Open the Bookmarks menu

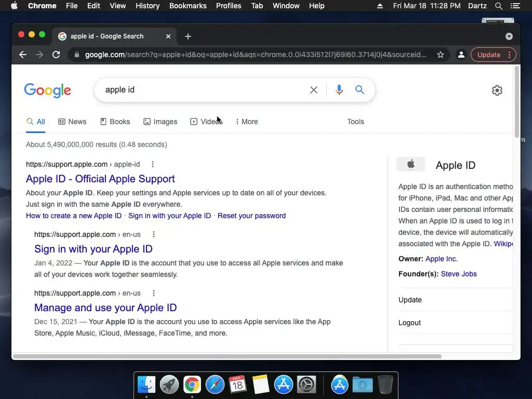(x=188, y=6)
